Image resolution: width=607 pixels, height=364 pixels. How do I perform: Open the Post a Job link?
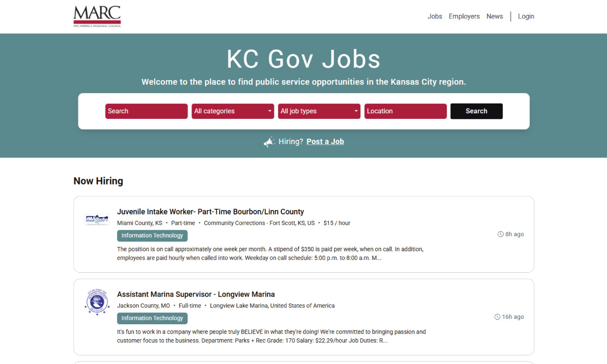point(325,141)
